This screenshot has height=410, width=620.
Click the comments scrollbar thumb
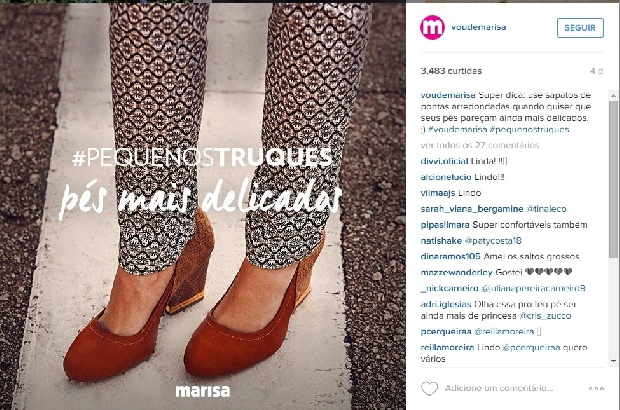(613, 178)
